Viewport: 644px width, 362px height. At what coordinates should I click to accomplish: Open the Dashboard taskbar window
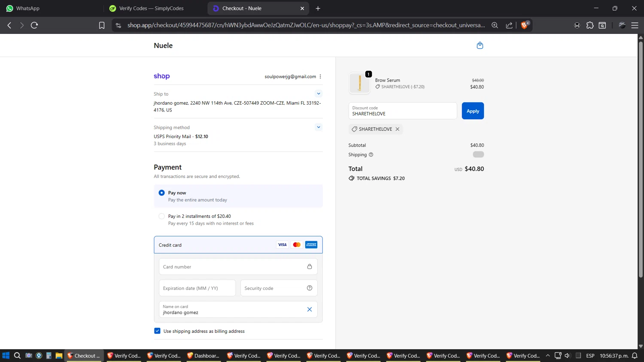204,356
